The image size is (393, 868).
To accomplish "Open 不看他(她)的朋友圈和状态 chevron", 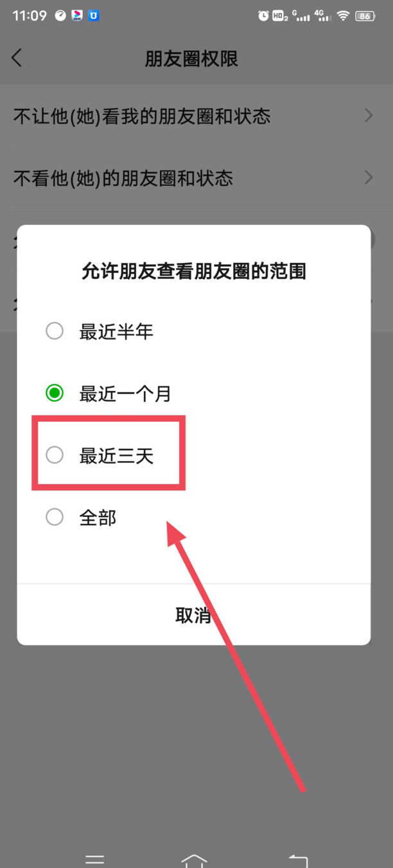I will [369, 177].
